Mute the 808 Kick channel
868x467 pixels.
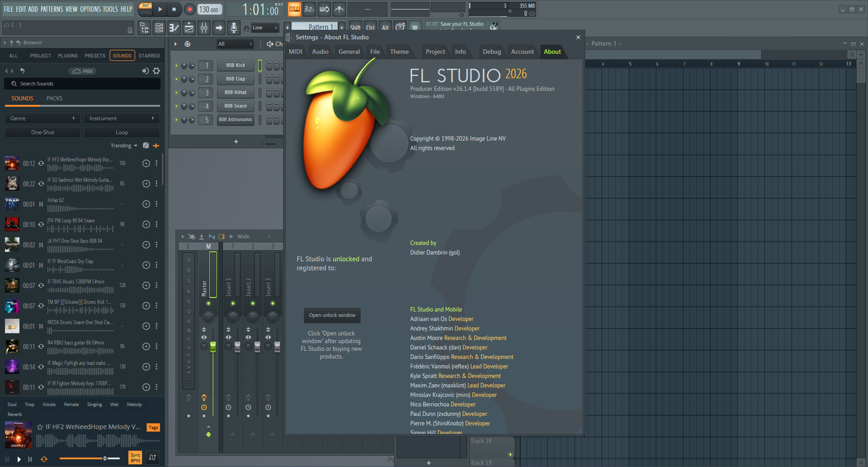click(176, 66)
